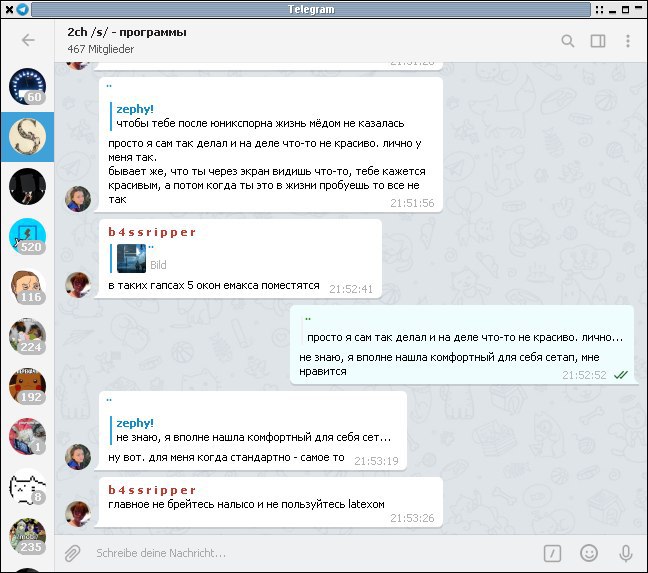
Task: Open the group title '2ch /s/ - программы'
Action: [127, 32]
